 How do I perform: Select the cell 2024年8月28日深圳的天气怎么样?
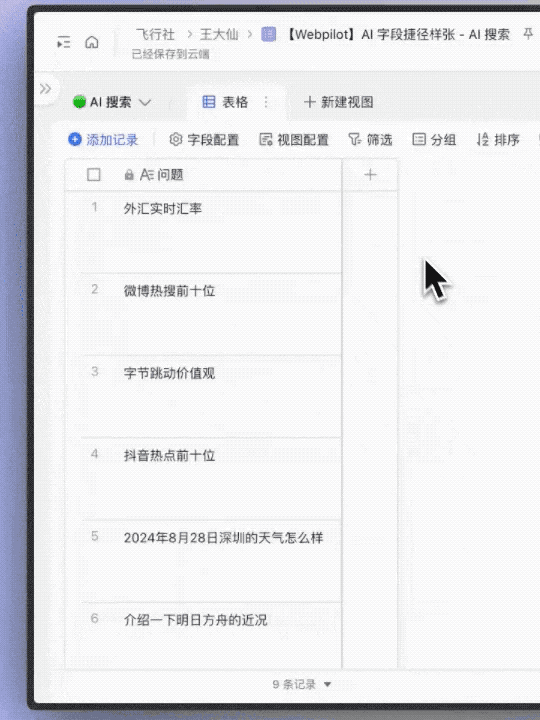(x=230, y=561)
